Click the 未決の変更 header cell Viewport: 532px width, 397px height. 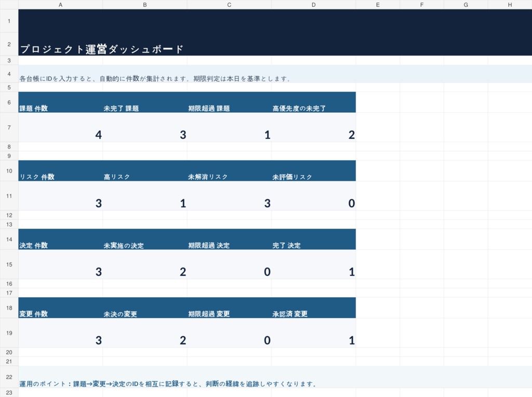click(x=145, y=308)
